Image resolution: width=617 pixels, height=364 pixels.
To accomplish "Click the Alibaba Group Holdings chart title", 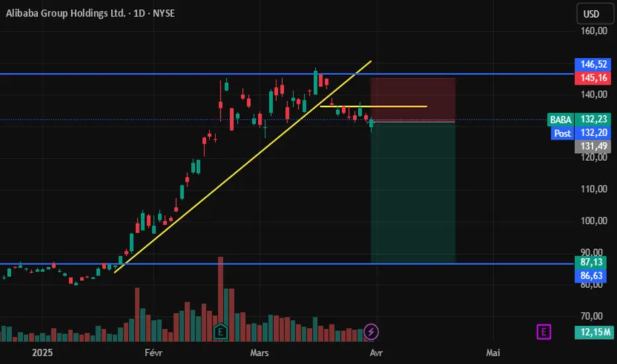I will tap(90, 13).
